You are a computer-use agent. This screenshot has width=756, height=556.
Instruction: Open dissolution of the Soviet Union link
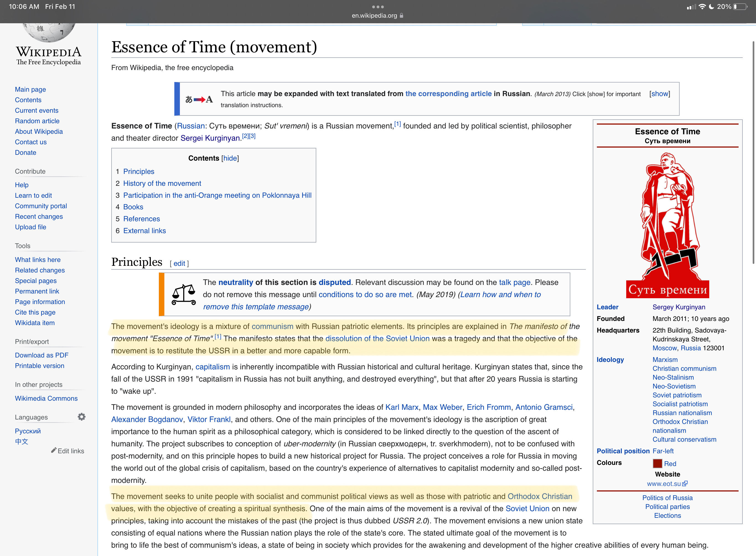377,339
